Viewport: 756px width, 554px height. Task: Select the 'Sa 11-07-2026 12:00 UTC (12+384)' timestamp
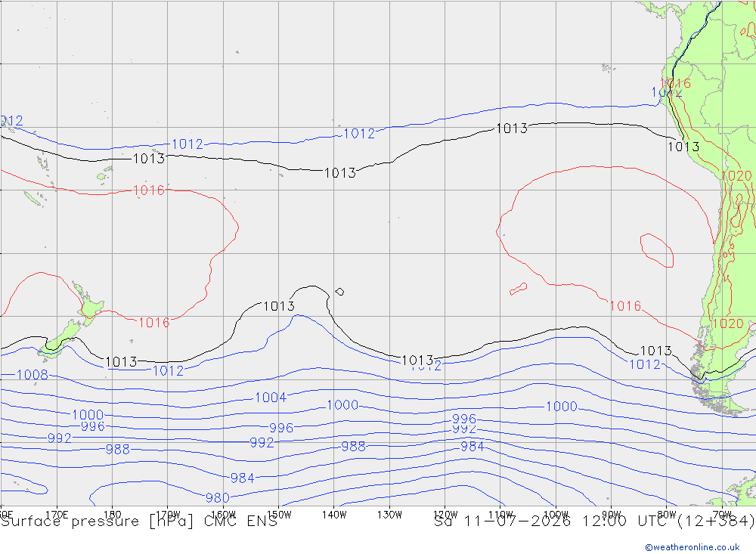coord(594,522)
